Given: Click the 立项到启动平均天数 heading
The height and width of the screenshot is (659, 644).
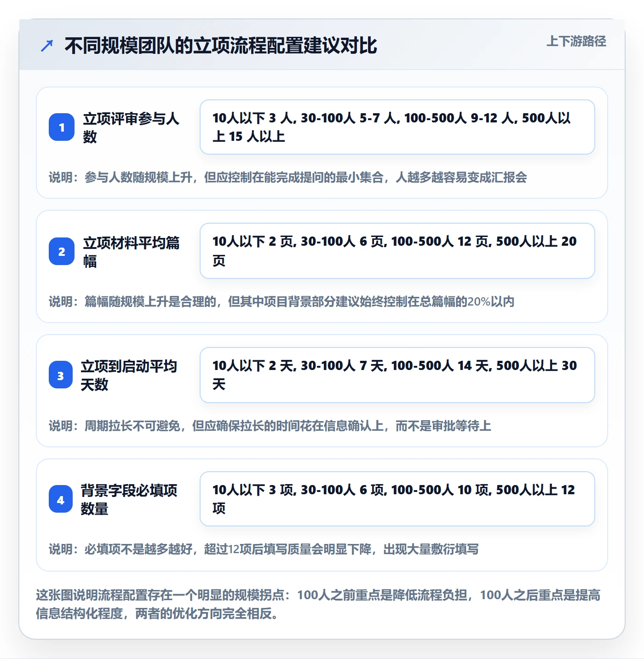Looking at the screenshot, I should coord(129,375).
